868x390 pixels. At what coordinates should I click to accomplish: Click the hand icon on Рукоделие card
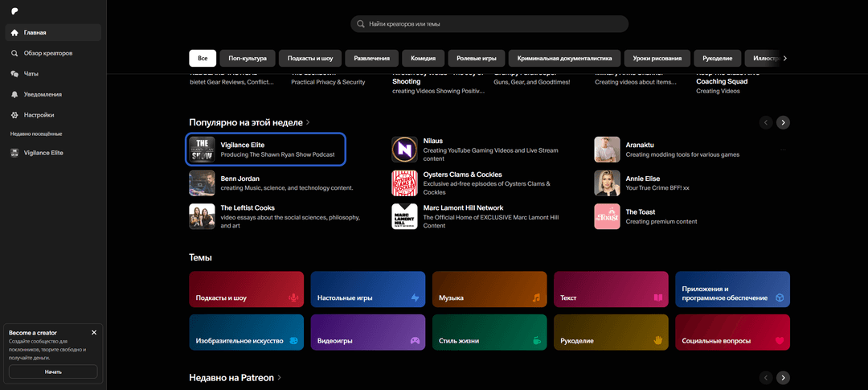coord(657,340)
